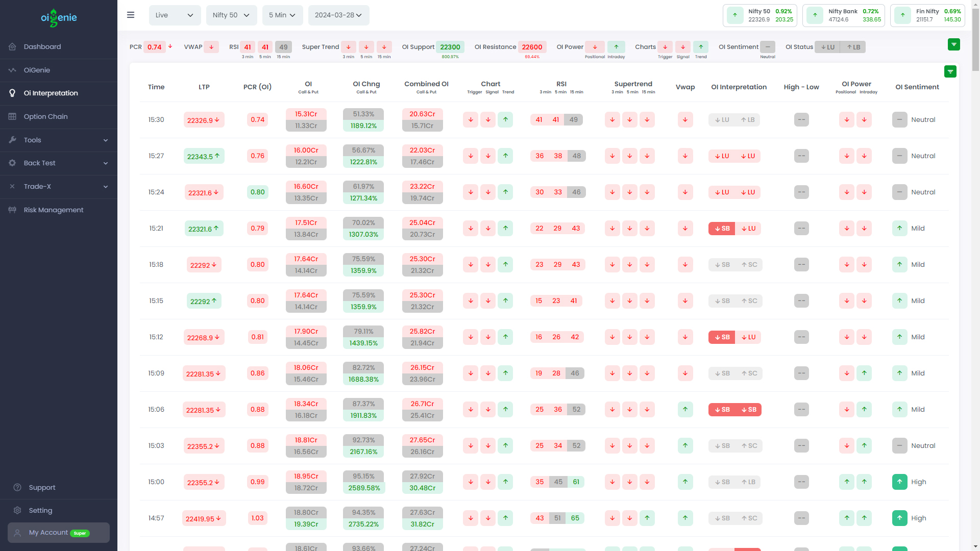Click the green filter icon above the table
Viewport: 980px width, 551px height.
click(x=950, y=72)
